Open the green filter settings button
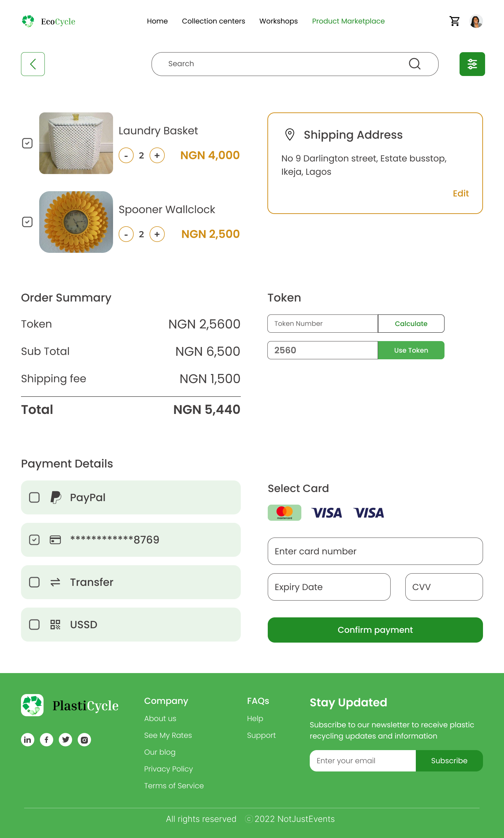This screenshot has width=504, height=838. pyautogui.click(x=472, y=64)
